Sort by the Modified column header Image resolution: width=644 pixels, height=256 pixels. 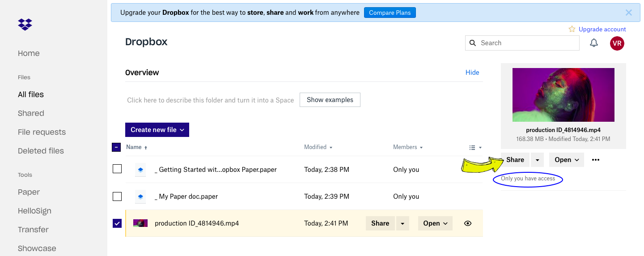point(318,147)
